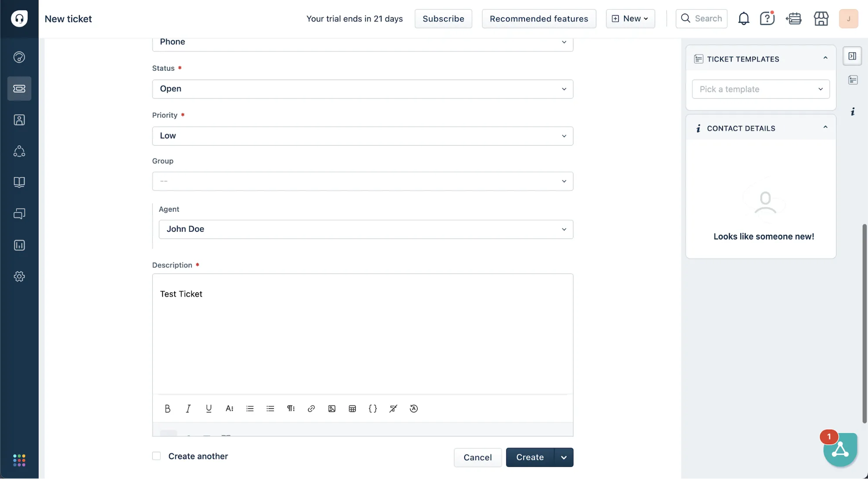The height and width of the screenshot is (479, 868).
Task: Insert a hyperlink in description
Action: (x=311, y=409)
